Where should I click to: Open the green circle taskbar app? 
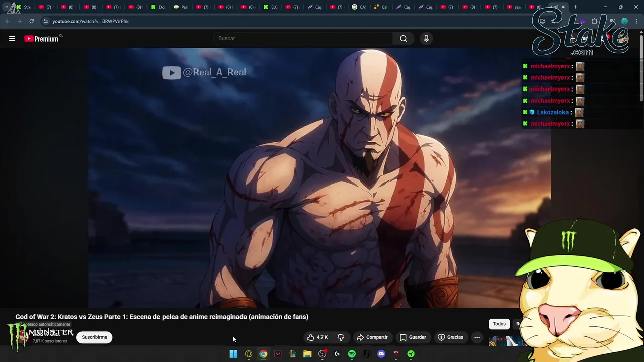coord(411,354)
